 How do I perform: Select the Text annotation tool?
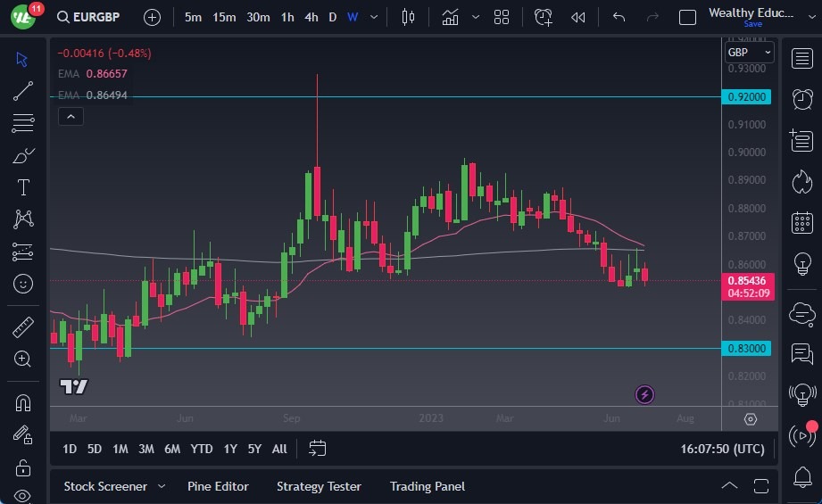point(23,187)
